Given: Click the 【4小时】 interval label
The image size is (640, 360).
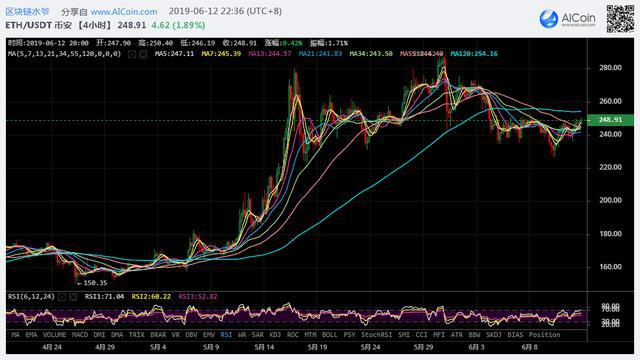Looking at the screenshot, I should coord(94,25).
